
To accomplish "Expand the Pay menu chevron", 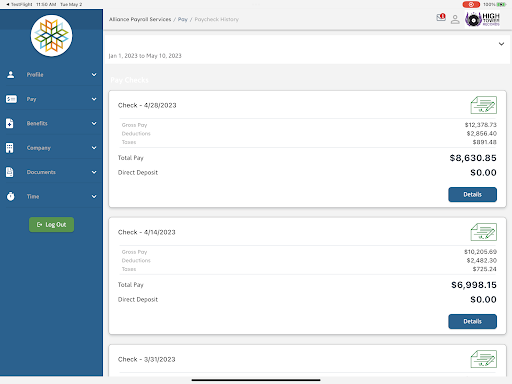I will 94,99.
